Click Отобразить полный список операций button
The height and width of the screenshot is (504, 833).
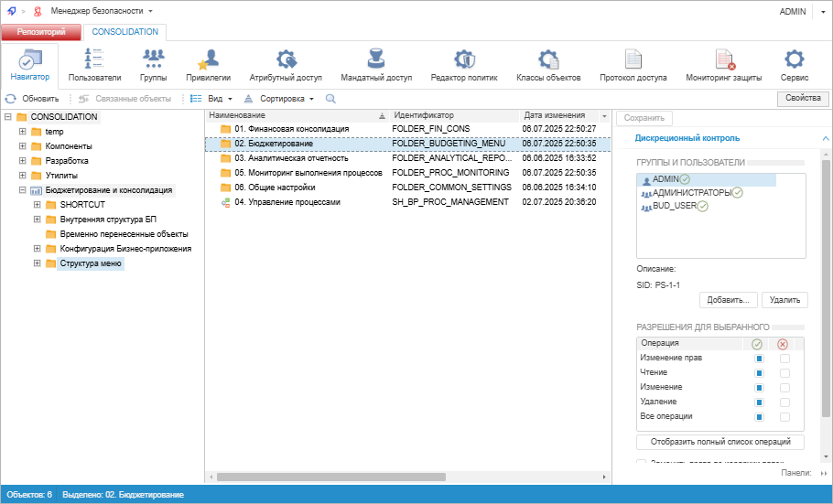pyautogui.click(x=720, y=442)
